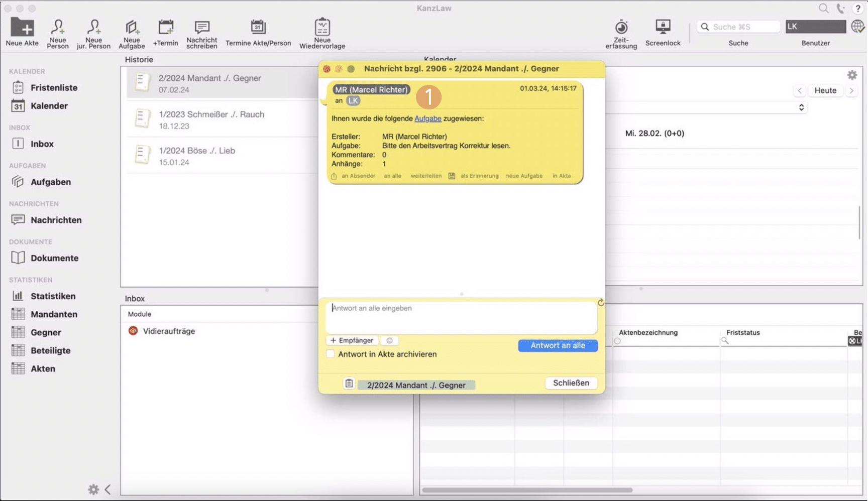Go to next calendar period

[851, 91]
